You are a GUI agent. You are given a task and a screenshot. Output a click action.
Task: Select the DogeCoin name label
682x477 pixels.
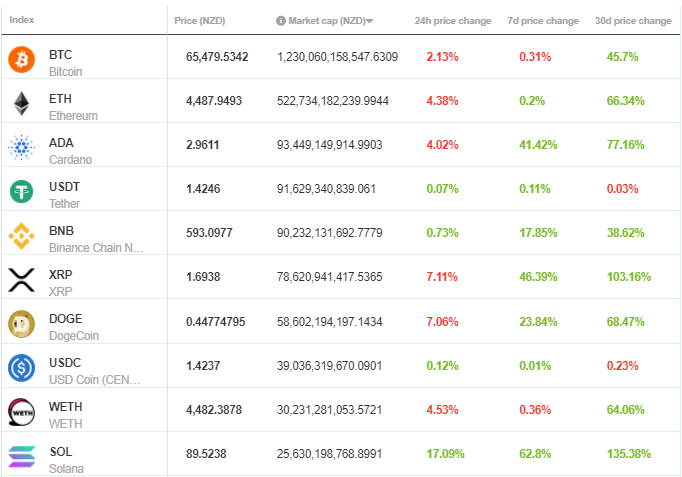click(x=74, y=336)
